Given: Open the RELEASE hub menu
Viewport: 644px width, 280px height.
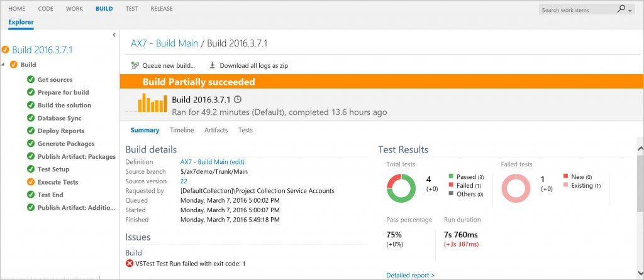Looking at the screenshot, I should [x=162, y=9].
